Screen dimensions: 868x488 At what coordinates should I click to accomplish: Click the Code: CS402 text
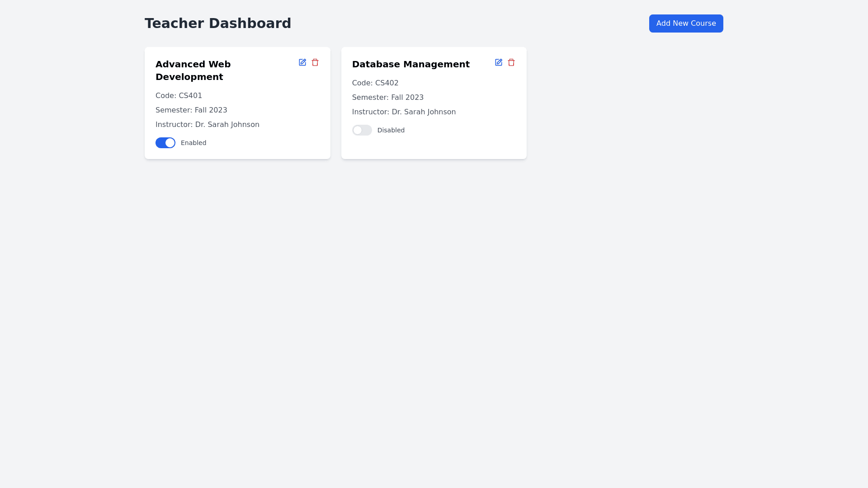[x=375, y=83]
